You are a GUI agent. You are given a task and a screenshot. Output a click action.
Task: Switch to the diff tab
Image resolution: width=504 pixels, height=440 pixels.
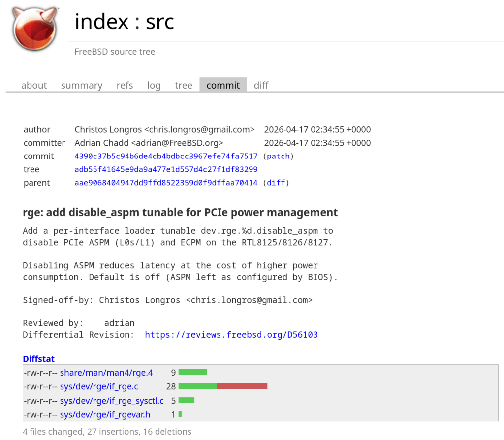(x=261, y=85)
